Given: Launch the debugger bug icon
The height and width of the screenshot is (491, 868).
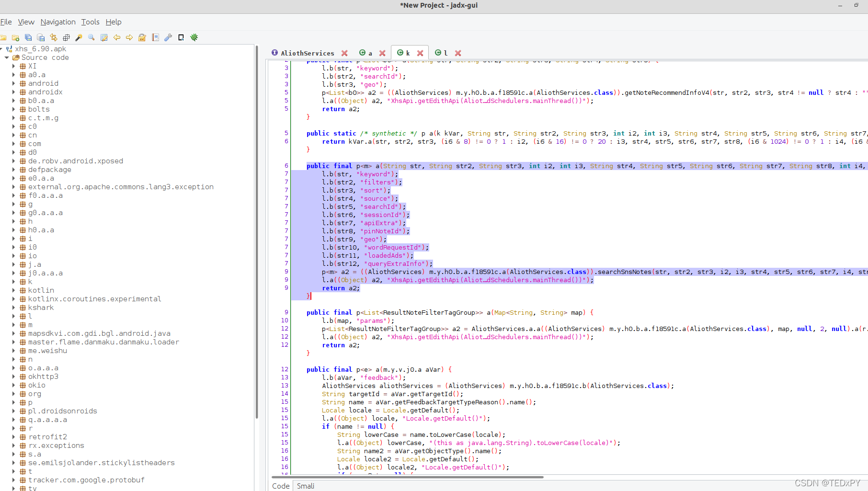Looking at the screenshot, I should 194,37.
